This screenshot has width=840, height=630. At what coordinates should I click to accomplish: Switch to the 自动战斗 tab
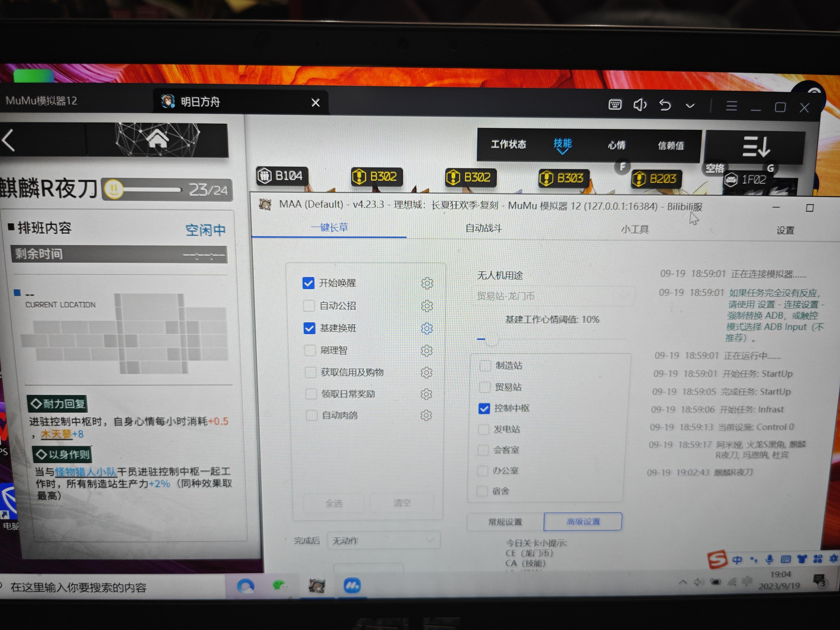[x=483, y=228]
